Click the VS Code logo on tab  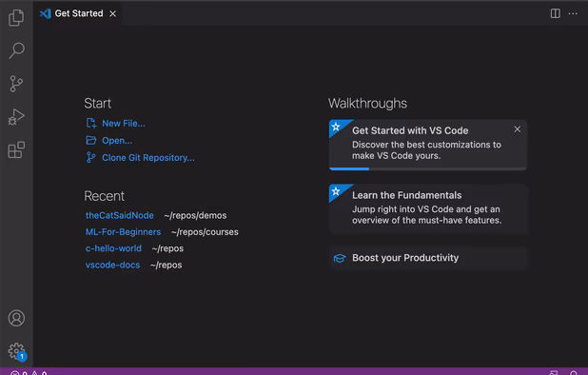pyautogui.click(x=46, y=13)
